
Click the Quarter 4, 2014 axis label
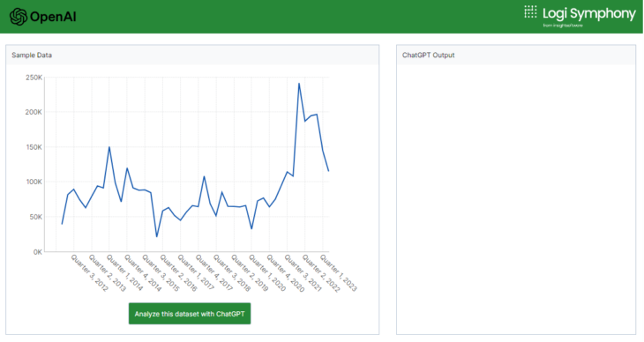pyautogui.click(x=143, y=273)
